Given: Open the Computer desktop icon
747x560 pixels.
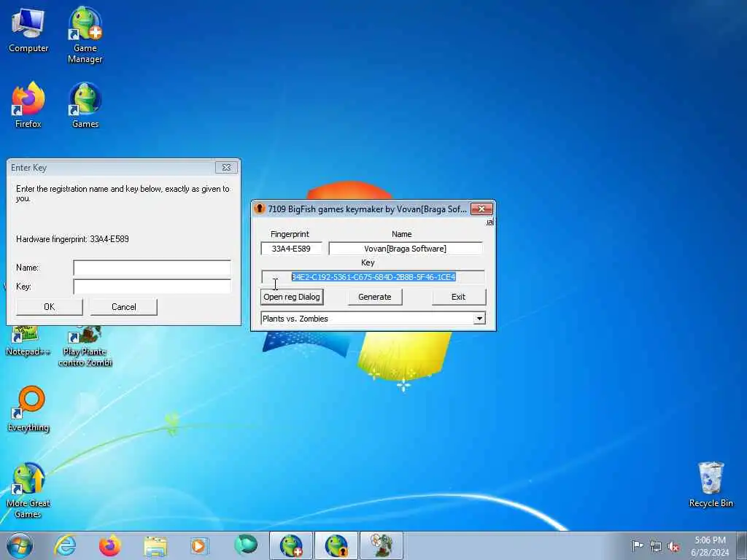Looking at the screenshot, I should click(28, 31).
